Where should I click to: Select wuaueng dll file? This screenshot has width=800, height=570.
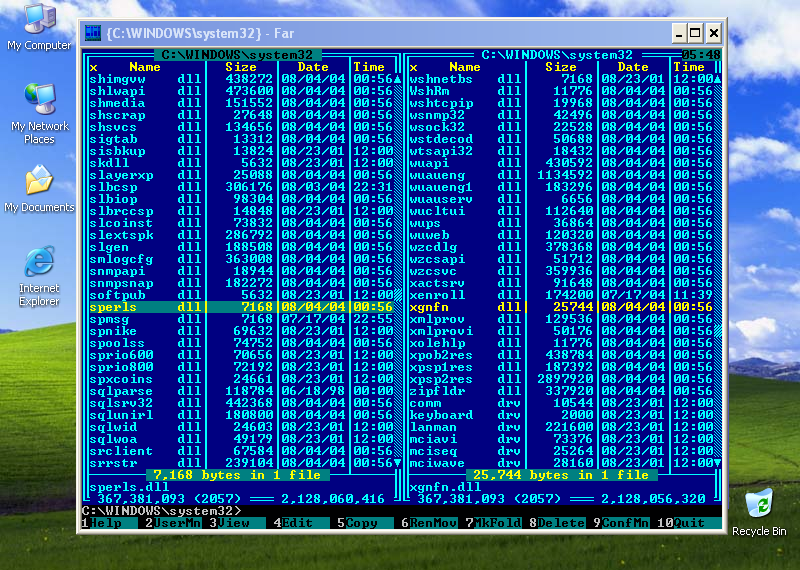(561, 175)
